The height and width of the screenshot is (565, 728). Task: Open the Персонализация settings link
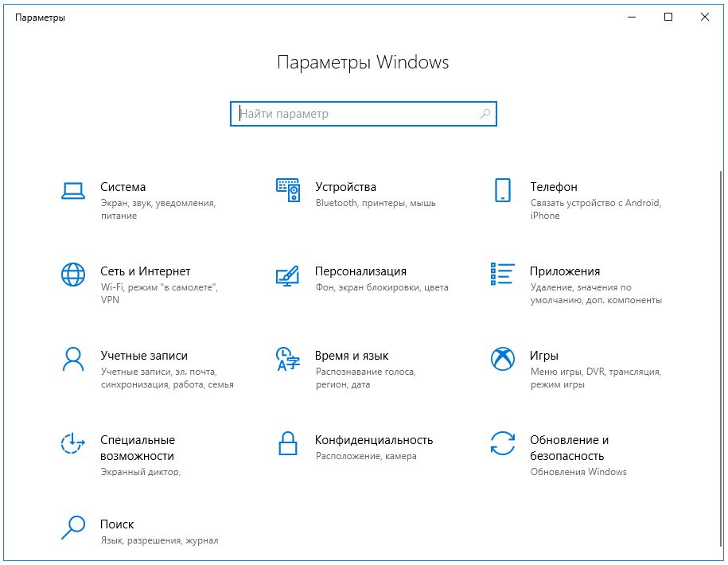[x=360, y=271]
